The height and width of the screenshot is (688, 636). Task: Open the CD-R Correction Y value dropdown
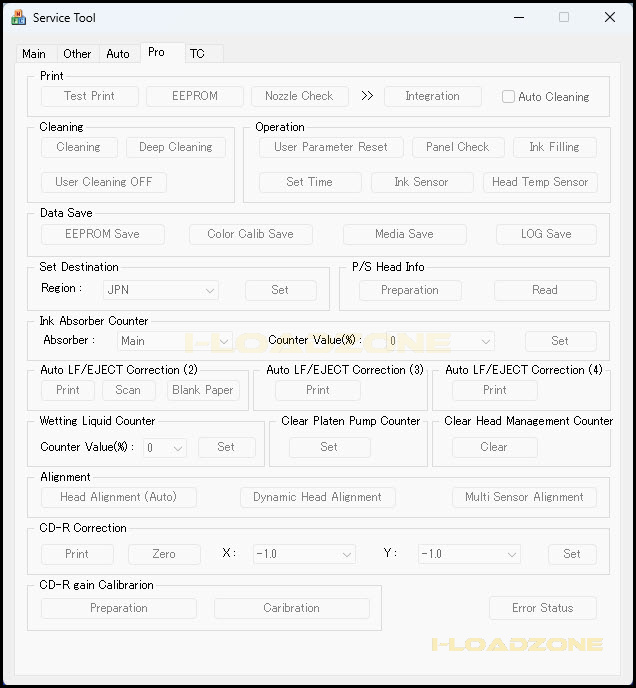coord(469,554)
